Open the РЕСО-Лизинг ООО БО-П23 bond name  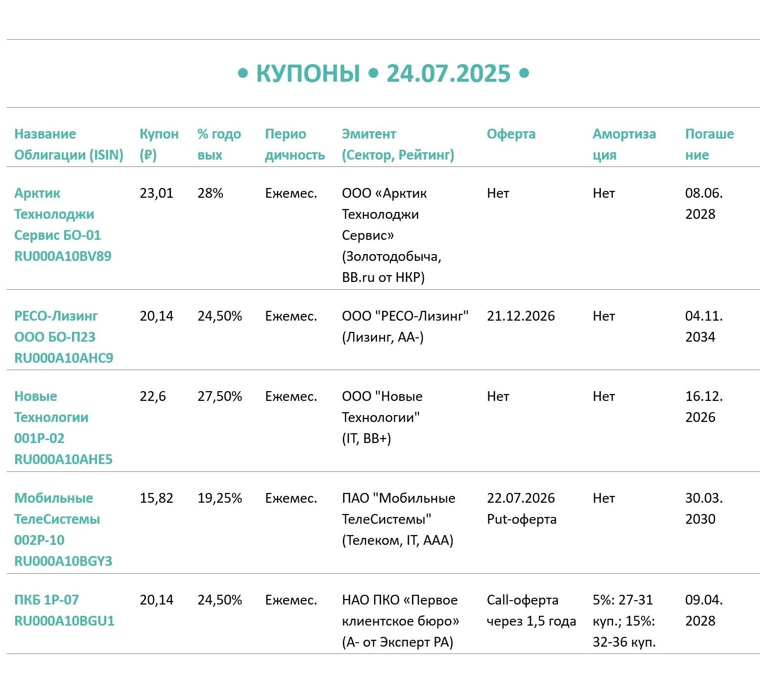coord(64,337)
